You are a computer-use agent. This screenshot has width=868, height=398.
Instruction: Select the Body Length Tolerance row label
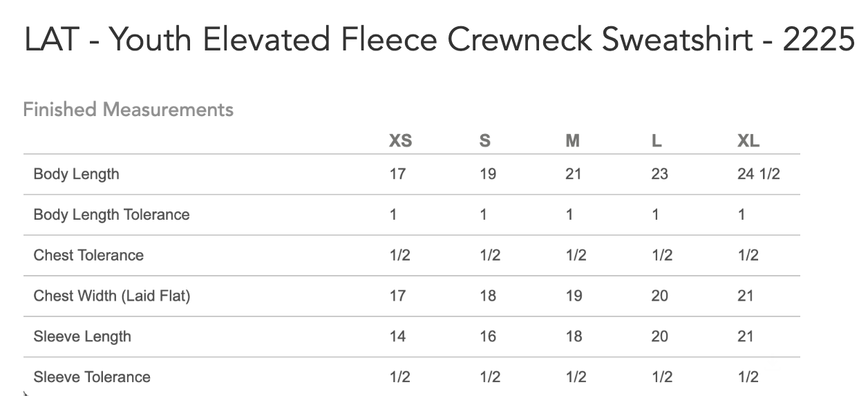point(111,215)
